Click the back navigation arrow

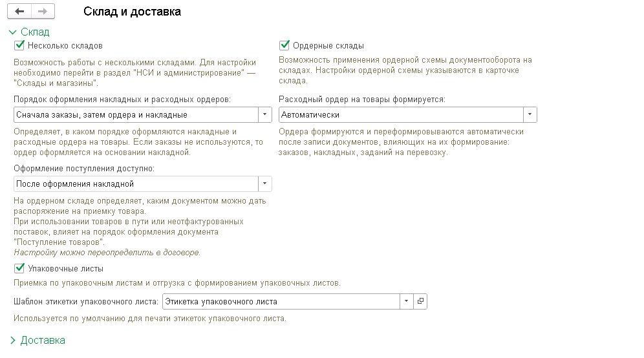coord(19,12)
